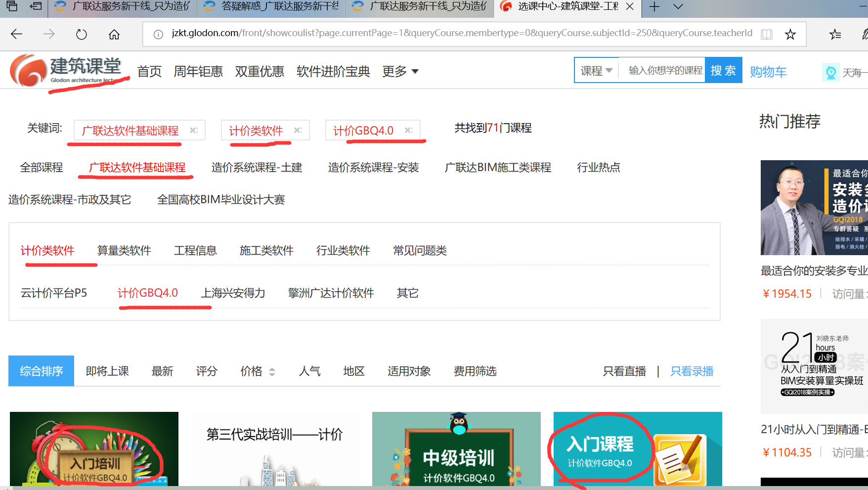This screenshot has height=490, width=868.
Task: Set these tabs aside icon
Action: click(36, 6)
